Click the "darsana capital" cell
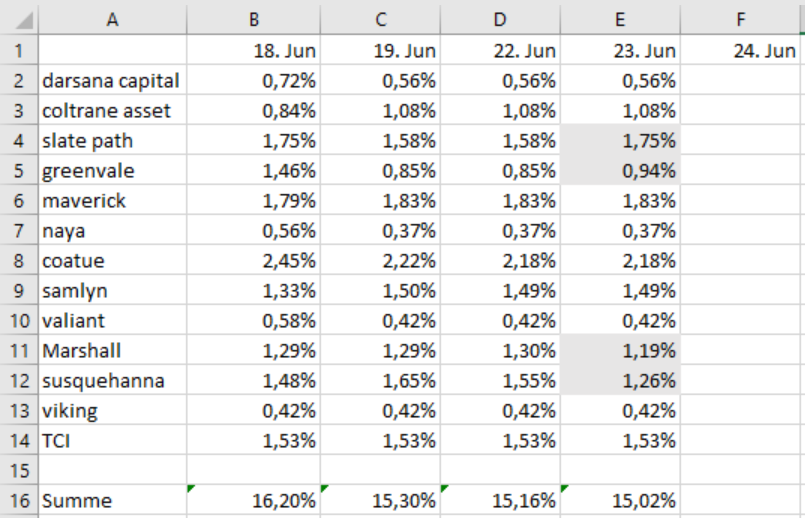The width and height of the screenshot is (805, 518). [x=112, y=80]
